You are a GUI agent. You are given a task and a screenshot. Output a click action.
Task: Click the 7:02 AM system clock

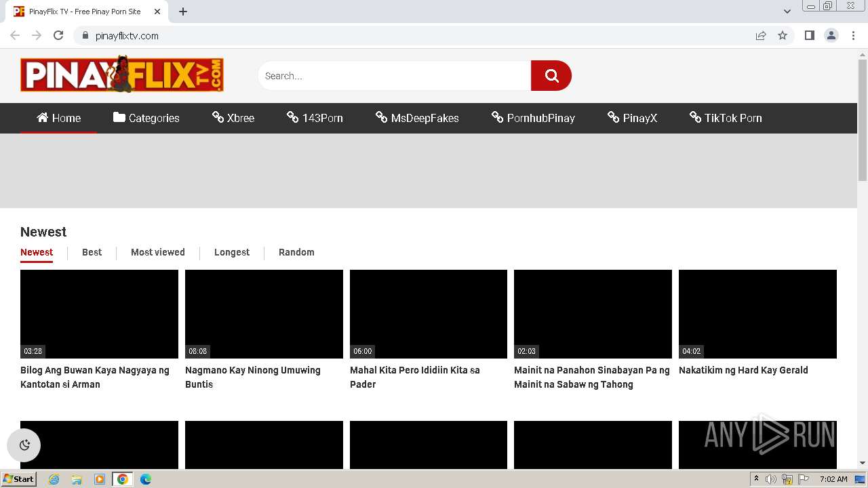(x=833, y=479)
